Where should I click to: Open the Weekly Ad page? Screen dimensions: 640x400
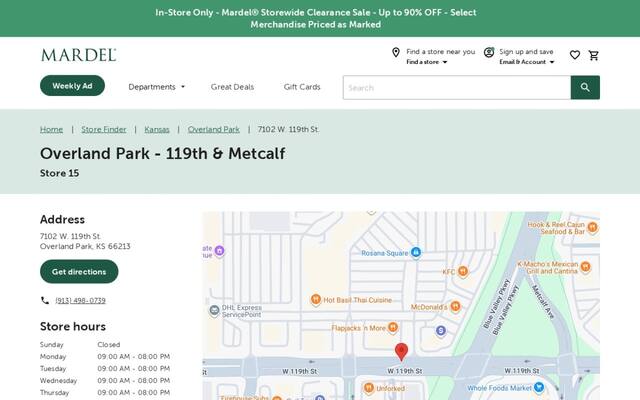72,86
